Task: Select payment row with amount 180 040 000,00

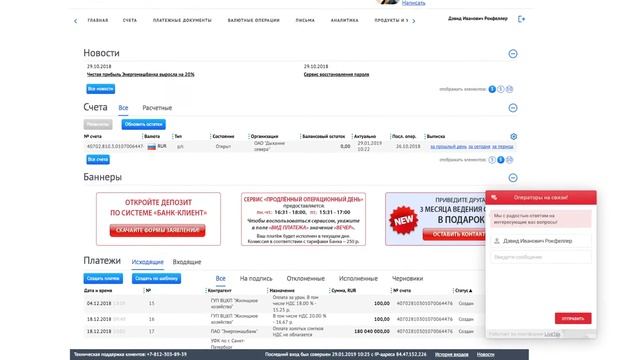Action: pyautogui.click(x=280, y=331)
